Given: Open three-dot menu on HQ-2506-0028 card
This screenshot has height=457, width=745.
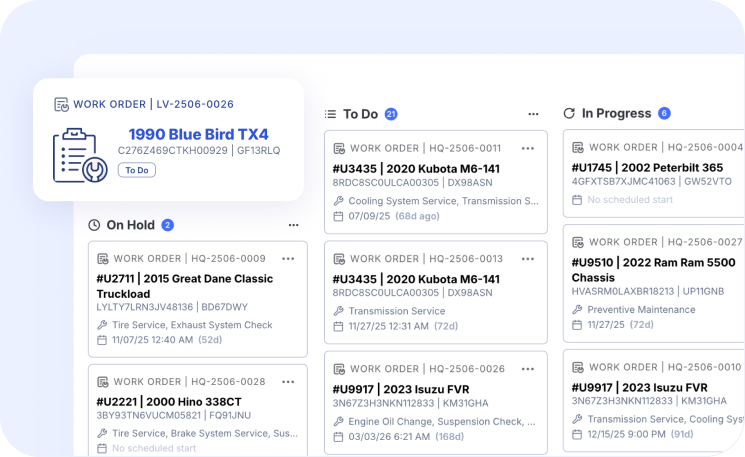Looking at the screenshot, I should (x=288, y=381).
